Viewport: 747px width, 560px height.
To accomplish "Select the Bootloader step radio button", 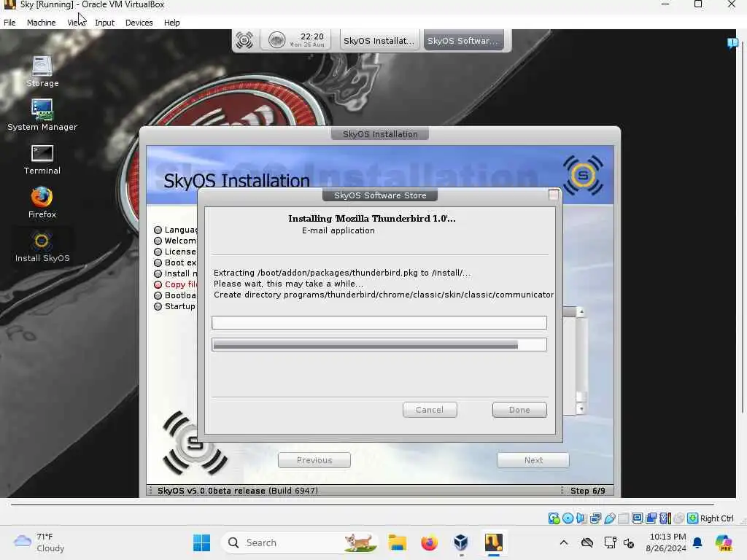I will (158, 296).
